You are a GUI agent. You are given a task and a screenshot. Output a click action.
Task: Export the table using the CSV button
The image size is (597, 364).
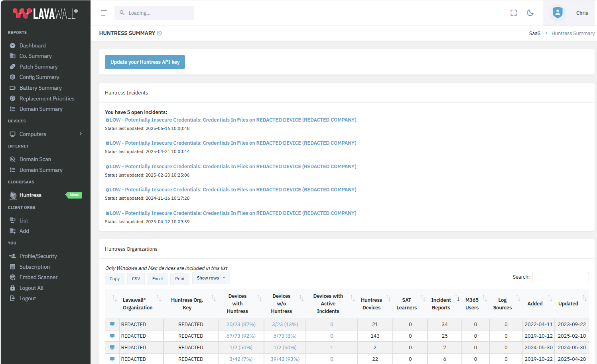136,279
